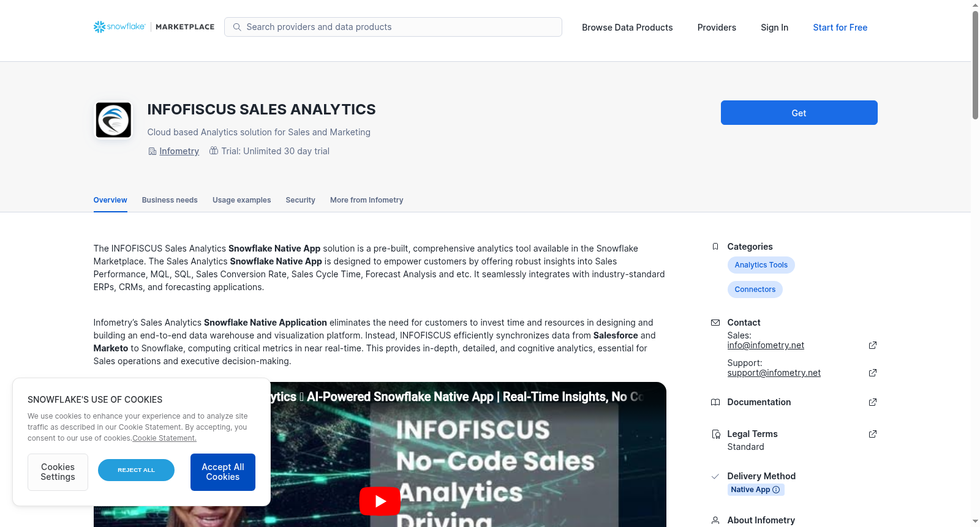Click the About Infometry heading
This screenshot has width=980, height=527.
(x=761, y=520)
